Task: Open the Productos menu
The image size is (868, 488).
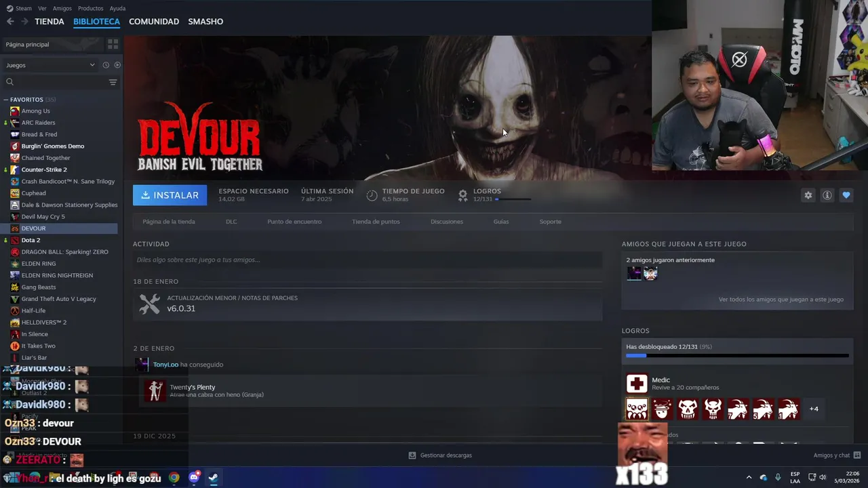Action: click(x=90, y=8)
